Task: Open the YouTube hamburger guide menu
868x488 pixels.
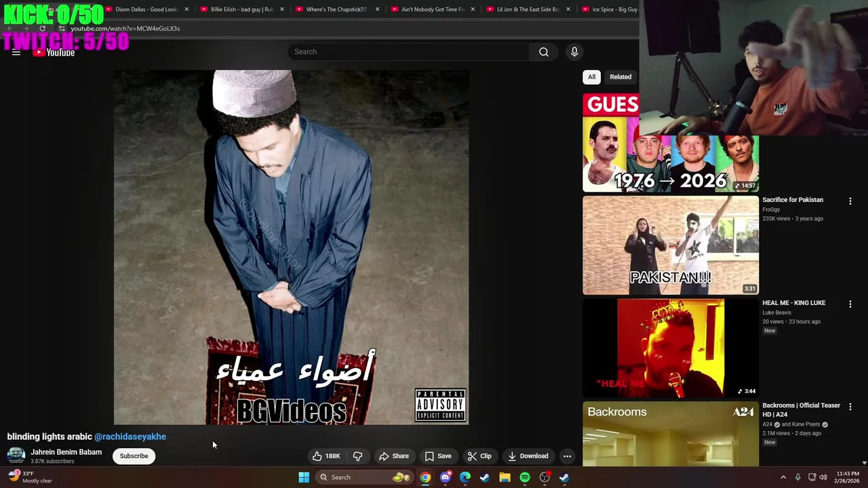Action: 16,52
